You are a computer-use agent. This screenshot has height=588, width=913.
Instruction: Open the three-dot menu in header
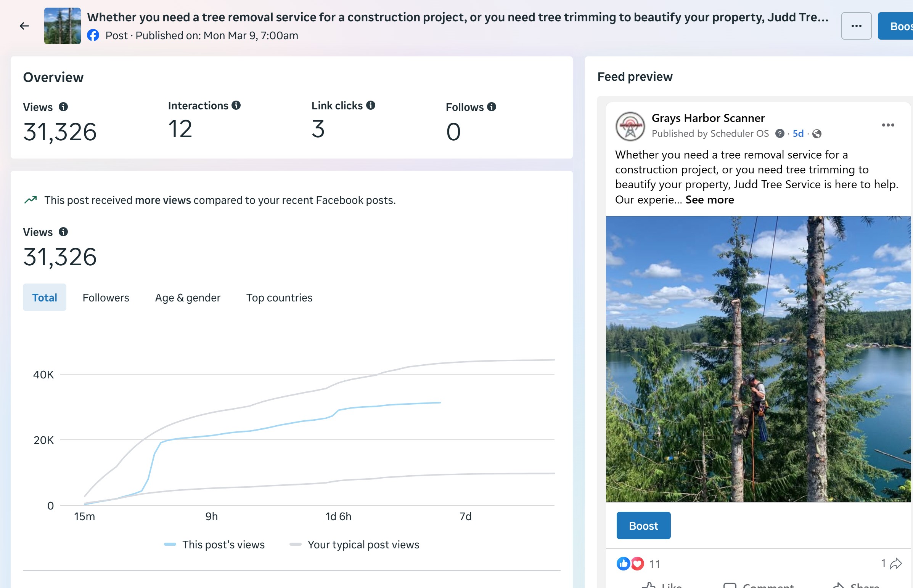pyautogui.click(x=856, y=26)
